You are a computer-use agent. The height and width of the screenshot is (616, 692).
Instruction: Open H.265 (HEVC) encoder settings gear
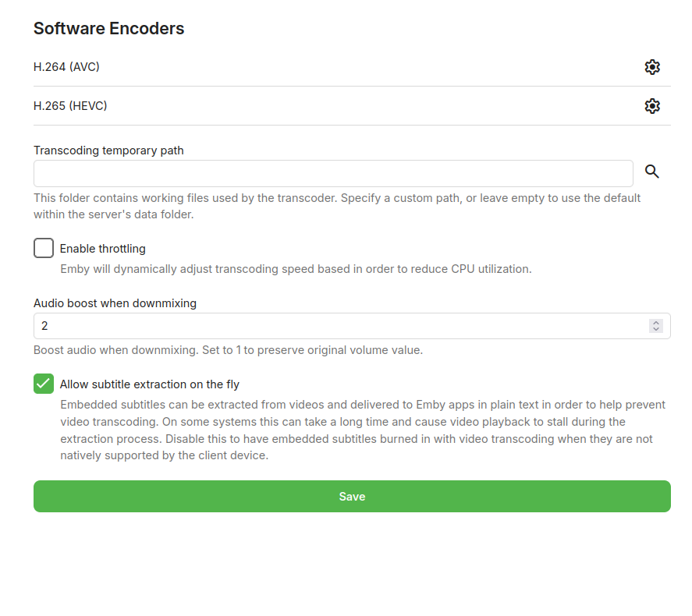point(652,106)
